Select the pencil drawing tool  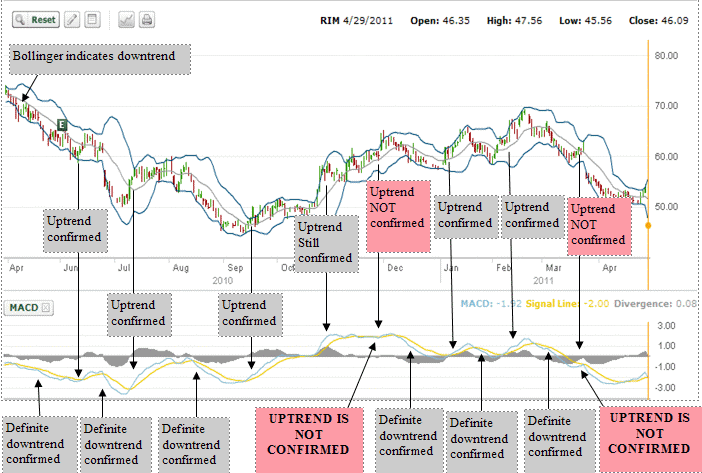coord(72,20)
